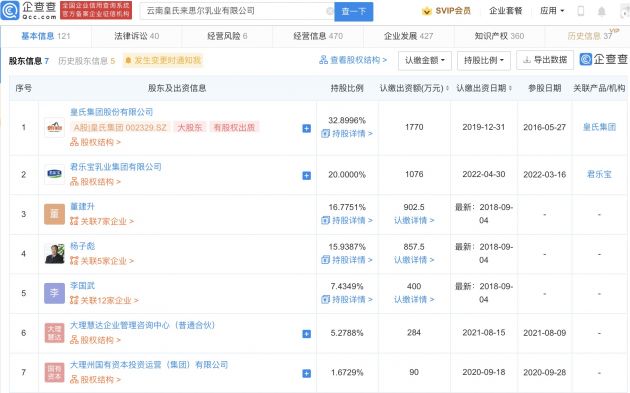Open 持股详情 under 7.4349%
The height and width of the screenshot is (393, 630).
tap(347, 299)
